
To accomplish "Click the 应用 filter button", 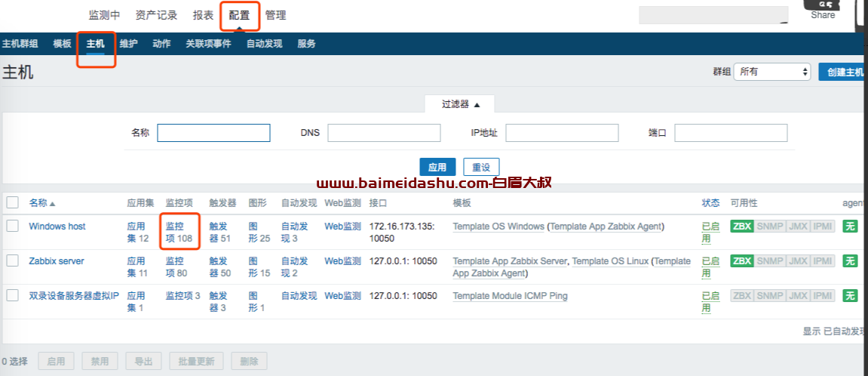I will tap(437, 167).
